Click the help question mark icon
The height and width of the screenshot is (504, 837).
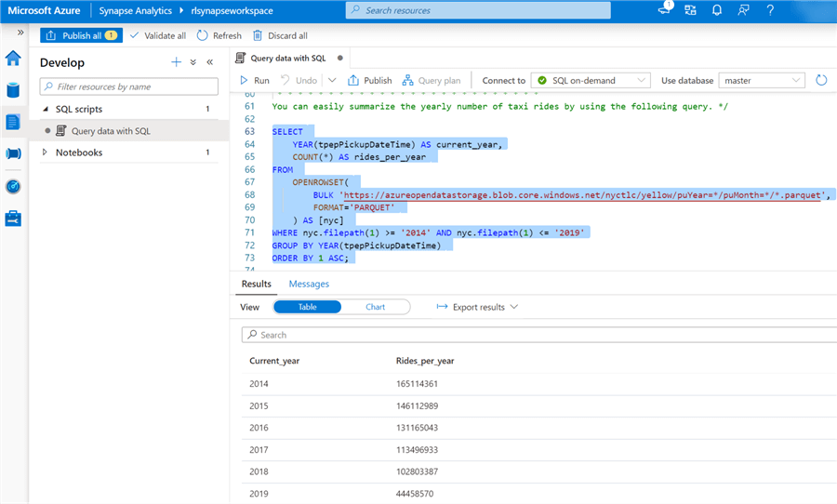[770, 10]
